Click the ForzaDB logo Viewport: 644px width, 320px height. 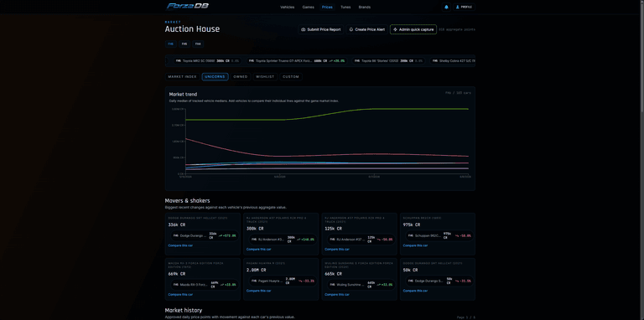pyautogui.click(x=182, y=7)
